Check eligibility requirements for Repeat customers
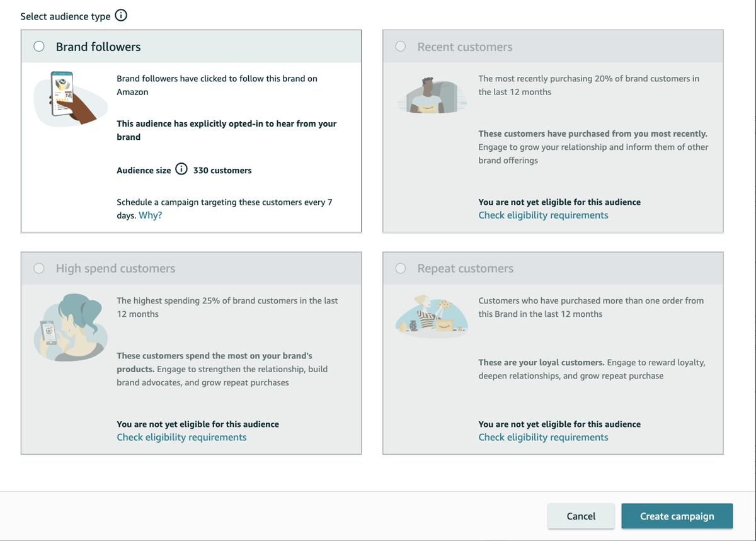756x541 pixels. tap(543, 437)
